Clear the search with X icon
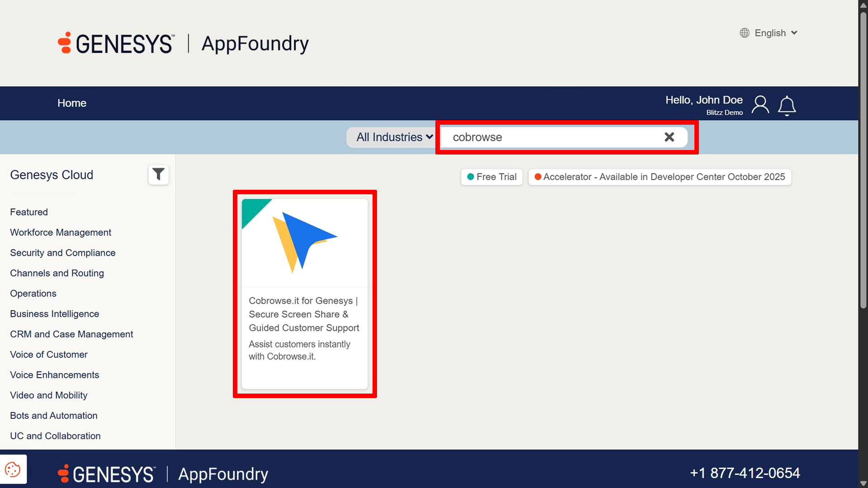 [x=669, y=137]
